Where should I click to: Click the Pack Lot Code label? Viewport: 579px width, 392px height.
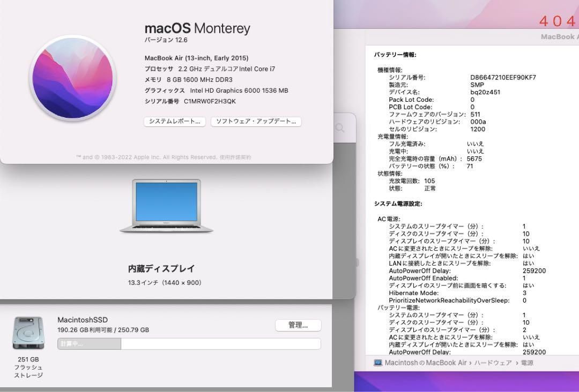pyautogui.click(x=411, y=100)
